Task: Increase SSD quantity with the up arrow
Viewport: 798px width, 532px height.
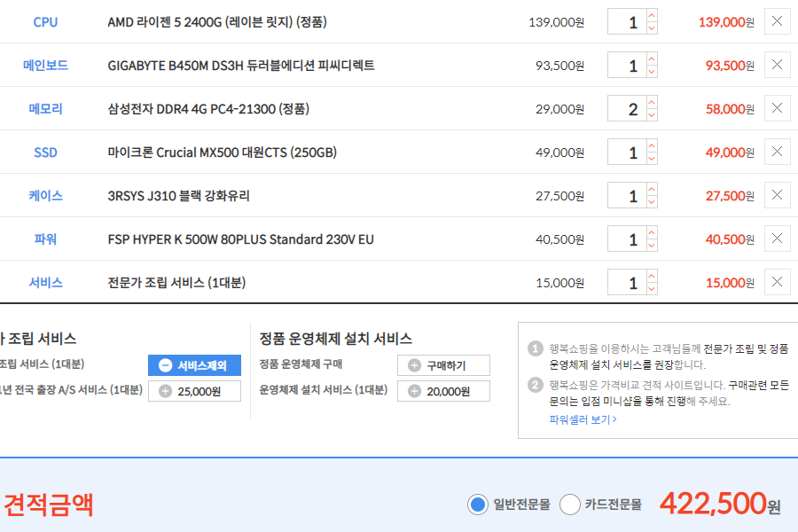Action: tap(652, 145)
